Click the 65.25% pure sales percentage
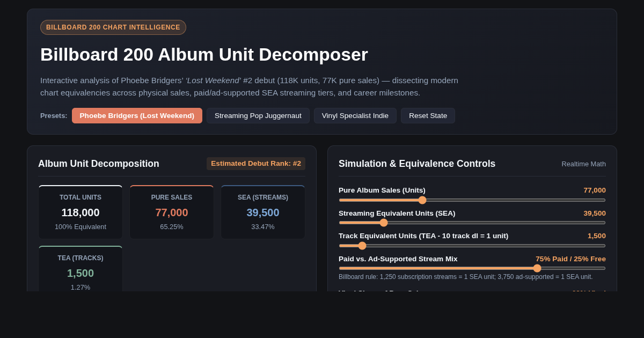The width and height of the screenshot is (644, 338). click(172, 226)
